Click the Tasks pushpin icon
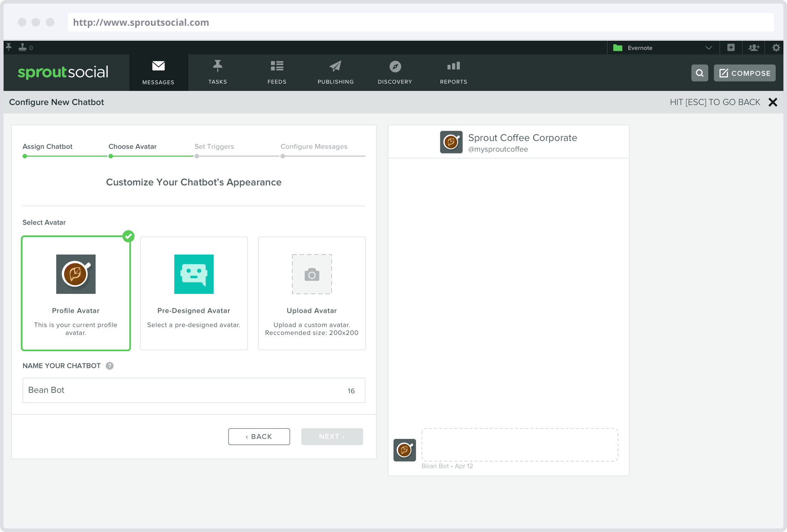 [x=217, y=66]
